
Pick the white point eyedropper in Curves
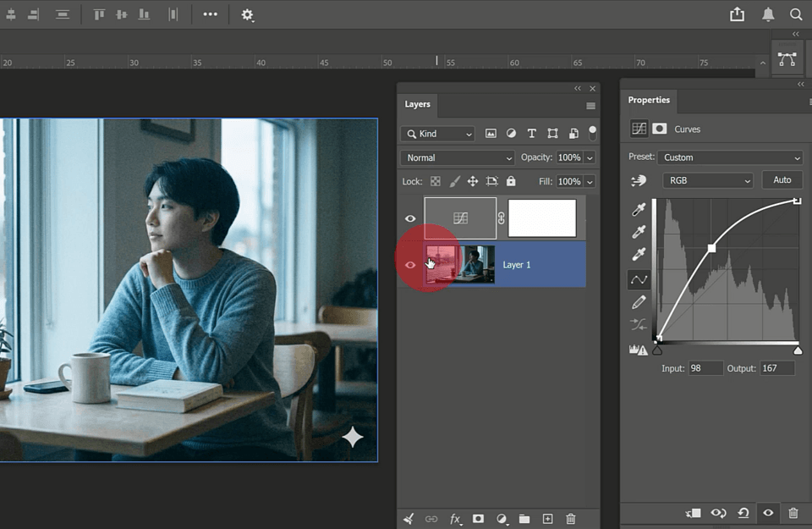click(639, 254)
